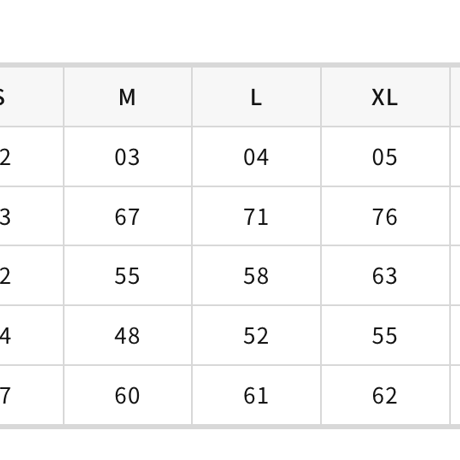Click the cell showing 52
Image resolution: width=460 pixels, height=460 pixels.
256,335
